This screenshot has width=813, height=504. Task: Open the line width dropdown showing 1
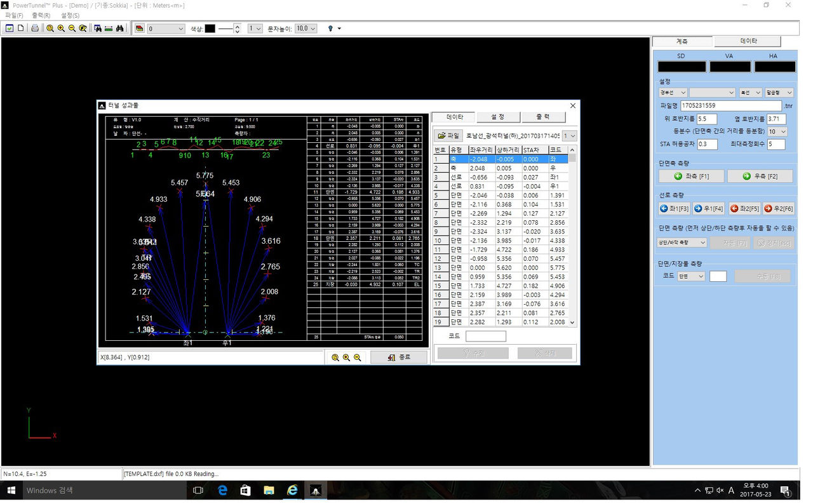point(255,29)
